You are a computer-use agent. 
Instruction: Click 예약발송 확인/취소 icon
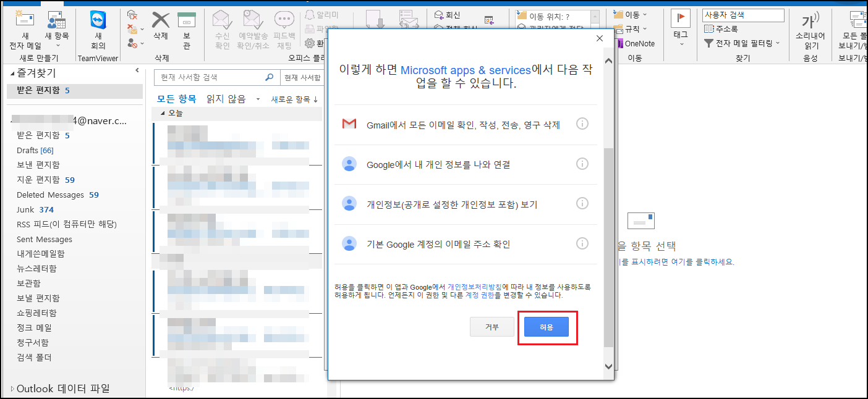(x=252, y=29)
